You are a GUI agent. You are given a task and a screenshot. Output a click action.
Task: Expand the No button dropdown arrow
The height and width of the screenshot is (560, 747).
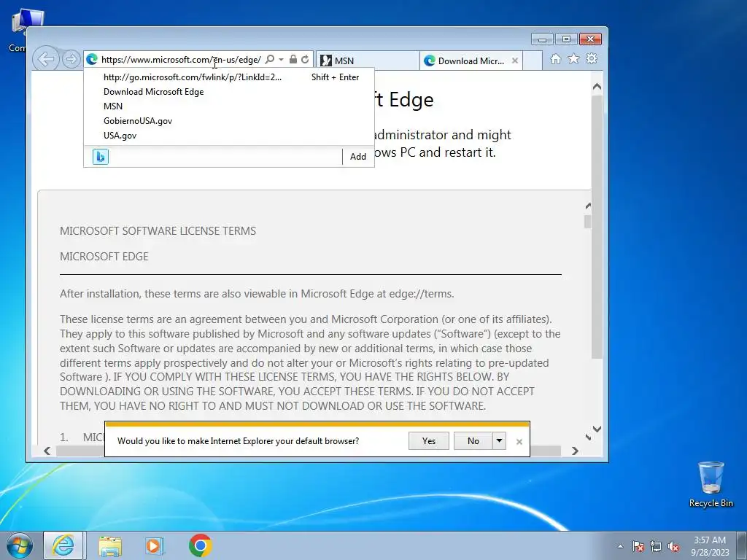click(x=499, y=441)
